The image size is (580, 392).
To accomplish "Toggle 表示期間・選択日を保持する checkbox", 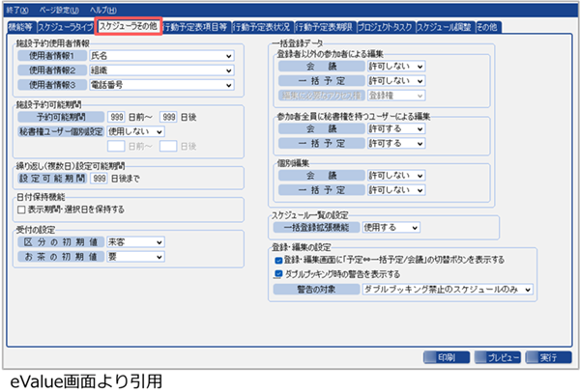I will click(x=20, y=208).
